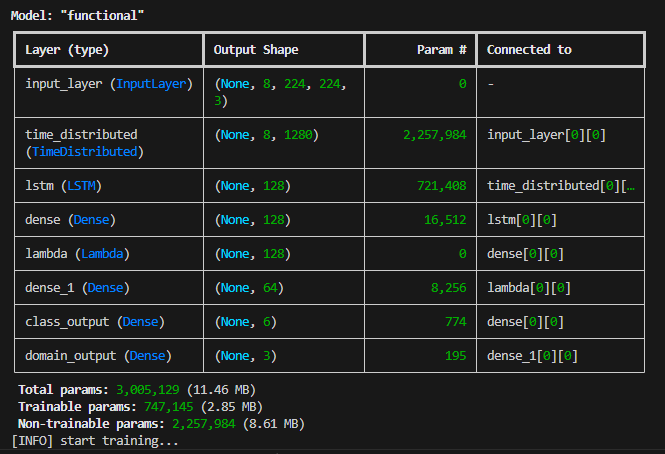
Task: Click the "[INFO] start training..." log line
Action: (x=95, y=441)
